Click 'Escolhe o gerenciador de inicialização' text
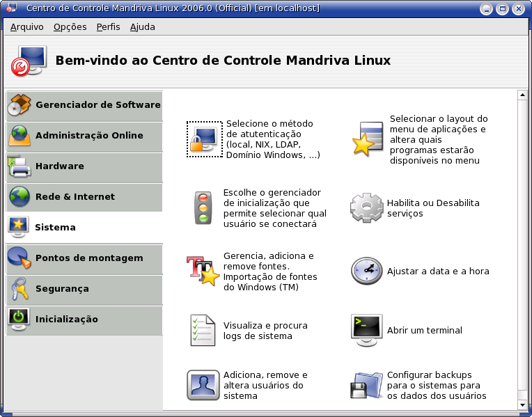The width and height of the screenshot is (532, 417). [x=275, y=208]
